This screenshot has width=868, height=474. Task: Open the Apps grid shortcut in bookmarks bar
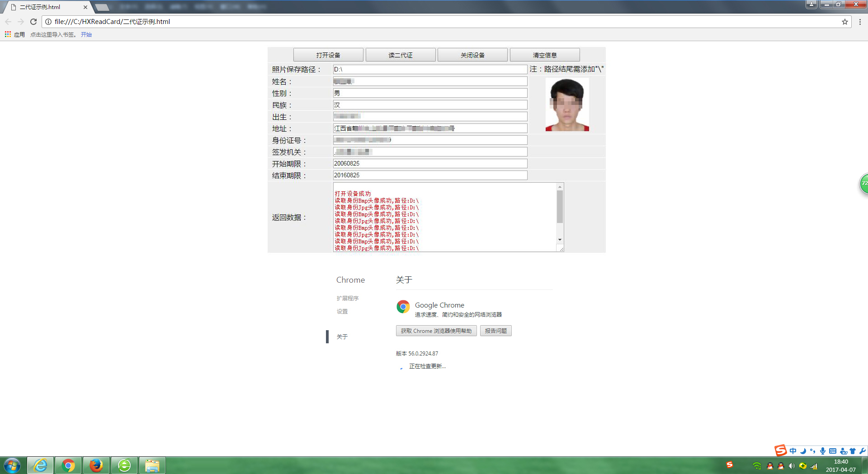pos(8,34)
